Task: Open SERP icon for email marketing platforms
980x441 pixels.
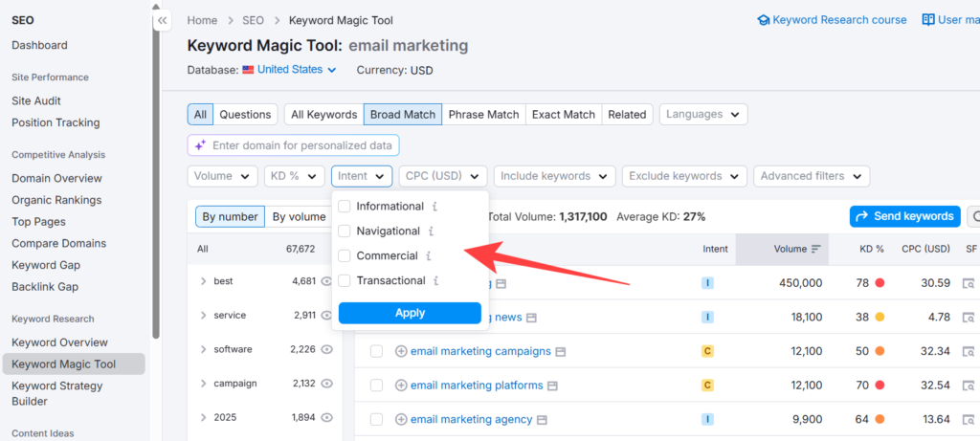Action: pyautogui.click(x=552, y=386)
